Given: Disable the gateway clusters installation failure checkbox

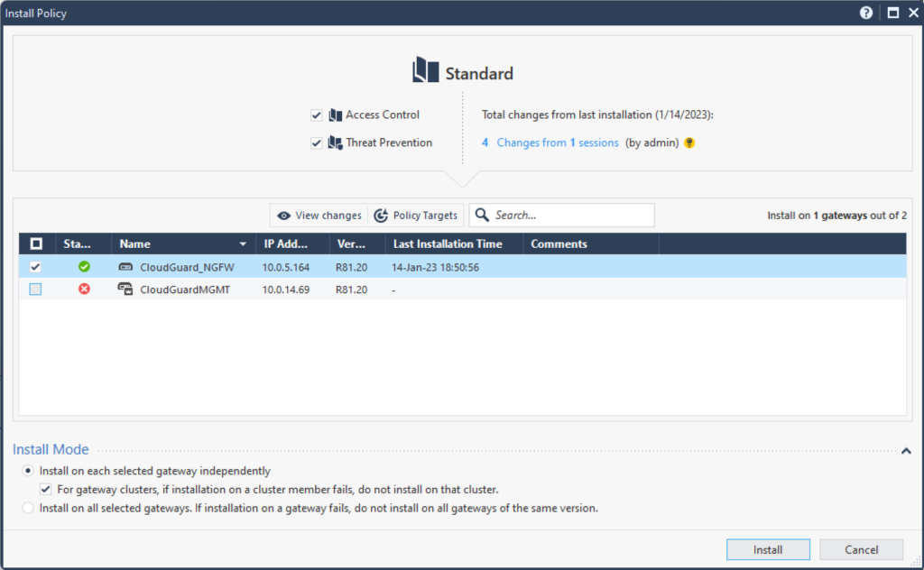Looking at the screenshot, I should (45, 489).
